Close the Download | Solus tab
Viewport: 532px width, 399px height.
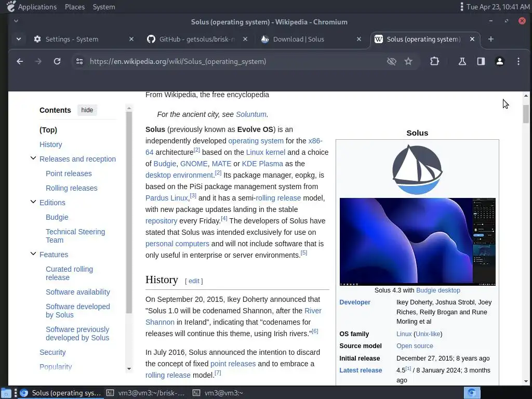pos(358,39)
